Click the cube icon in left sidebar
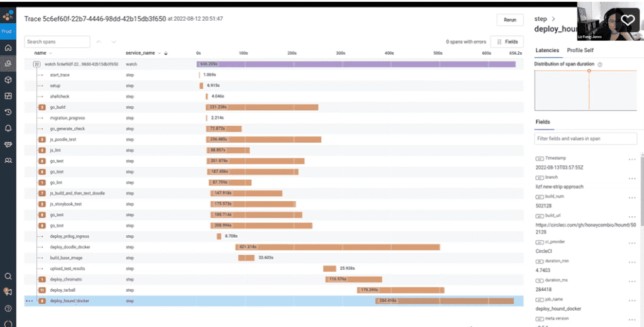The width and height of the screenshot is (644, 327). pyautogui.click(x=8, y=80)
